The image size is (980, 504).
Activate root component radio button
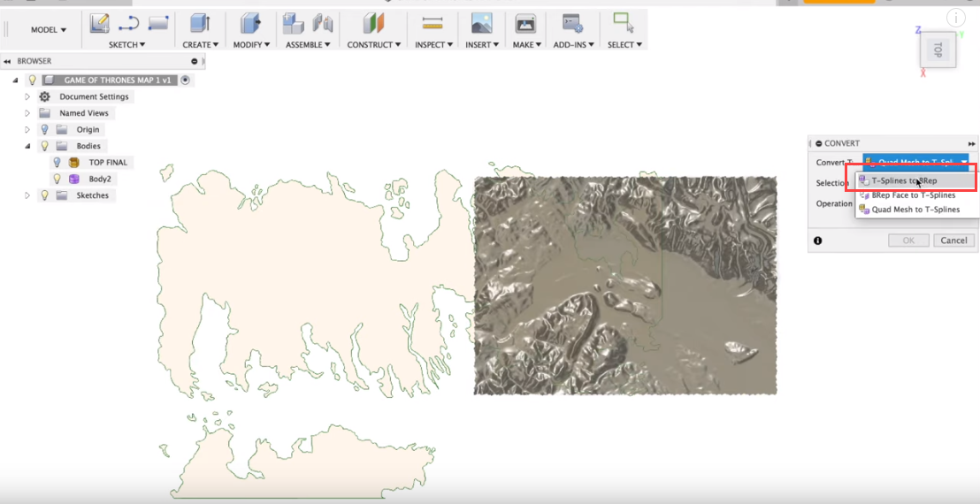pyautogui.click(x=185, y=80)
